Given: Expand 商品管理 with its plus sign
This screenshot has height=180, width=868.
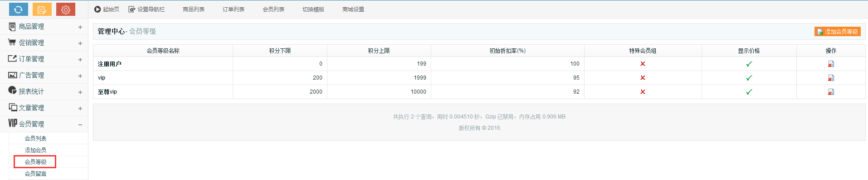Looking at the screenshot, I should pos(80,27).
